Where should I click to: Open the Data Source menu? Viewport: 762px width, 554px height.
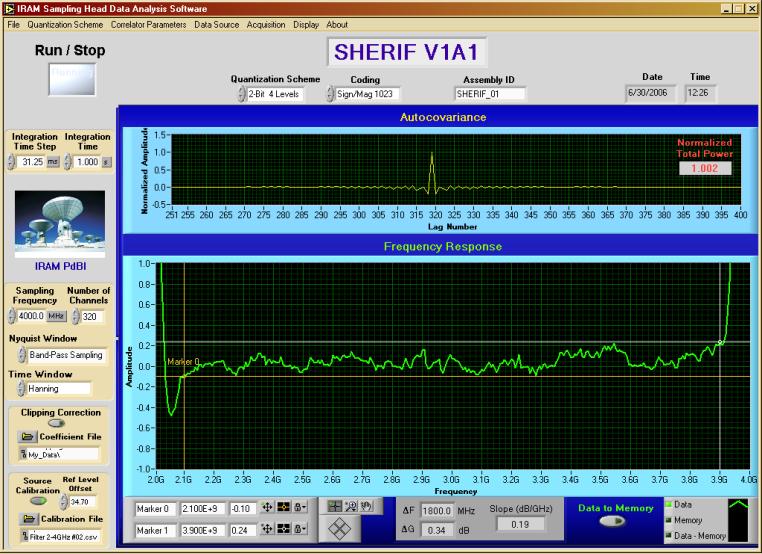(217, 24)
